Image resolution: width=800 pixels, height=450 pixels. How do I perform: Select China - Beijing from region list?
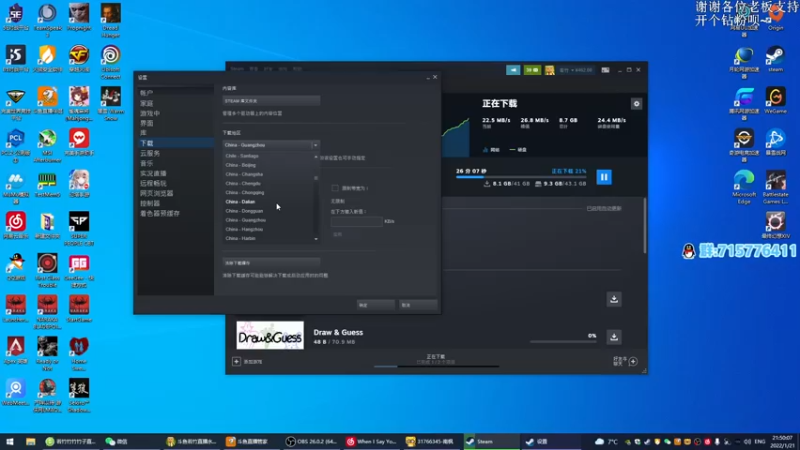pyautogui.click(x=241, y=165)
